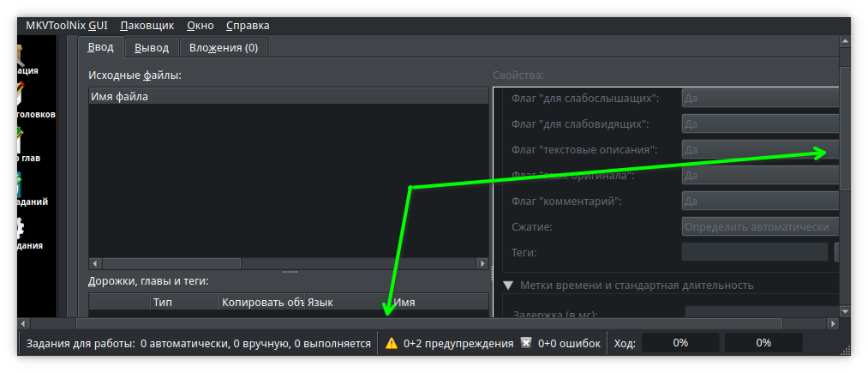This screenshot has width=868, height=373.
Task: Open the 'комментарий' flag dropdown
Action: (x=759, y=202)
